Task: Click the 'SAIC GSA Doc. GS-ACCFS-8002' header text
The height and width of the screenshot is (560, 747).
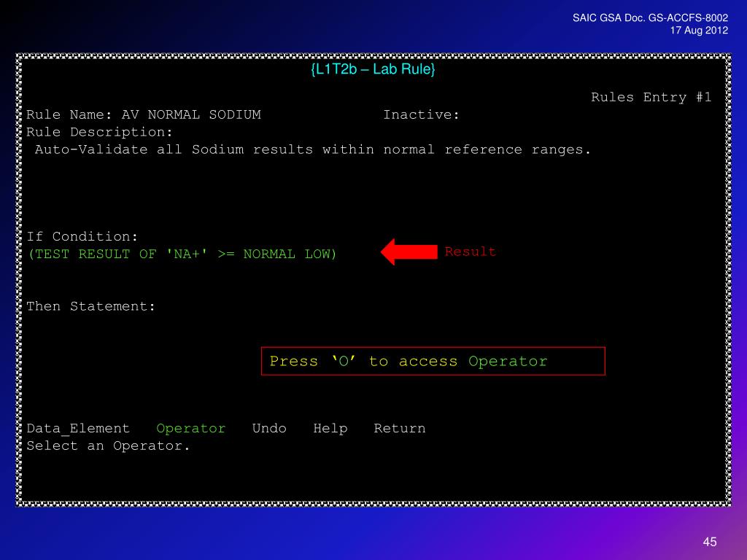Action: [650, 17]
